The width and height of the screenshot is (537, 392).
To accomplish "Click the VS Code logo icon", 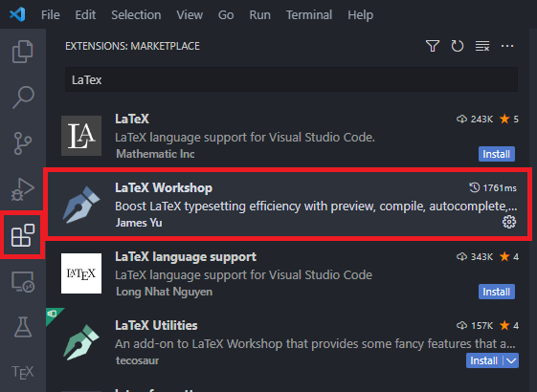I will tap(17, 14).
